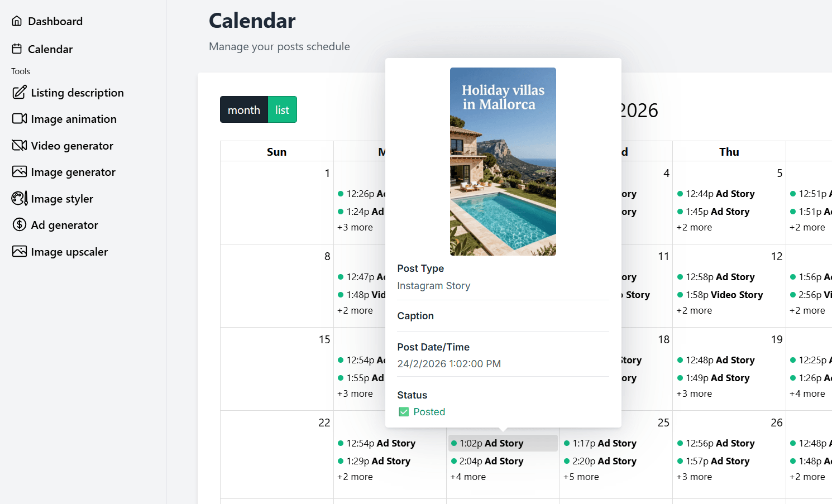The image size is (832, 504).
Task: Expand '+4 more' posts on February 23
Action: coord(468,476)
